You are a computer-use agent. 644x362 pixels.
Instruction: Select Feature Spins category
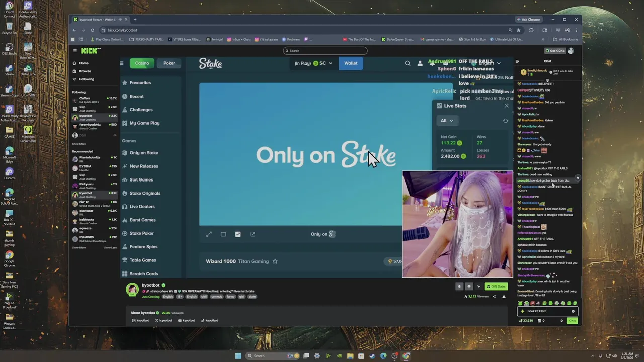coord(140,247)
